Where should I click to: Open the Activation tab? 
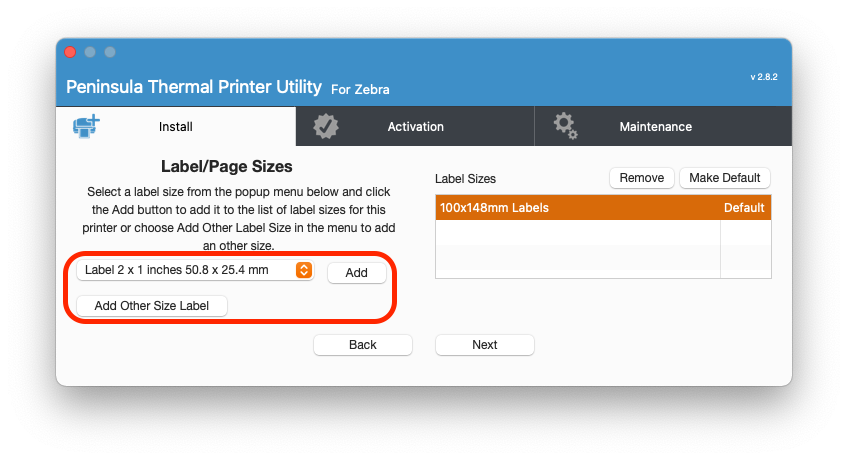(x=415, y=126)
